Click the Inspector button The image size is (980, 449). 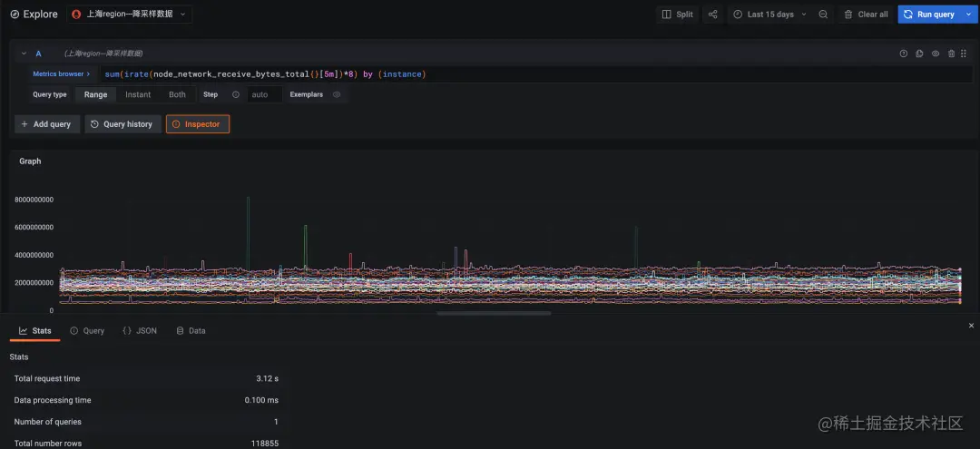(198, 124)
